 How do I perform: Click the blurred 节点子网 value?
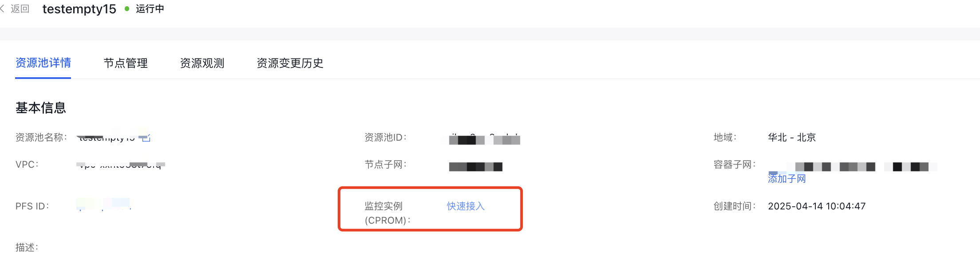coord(475,166)
